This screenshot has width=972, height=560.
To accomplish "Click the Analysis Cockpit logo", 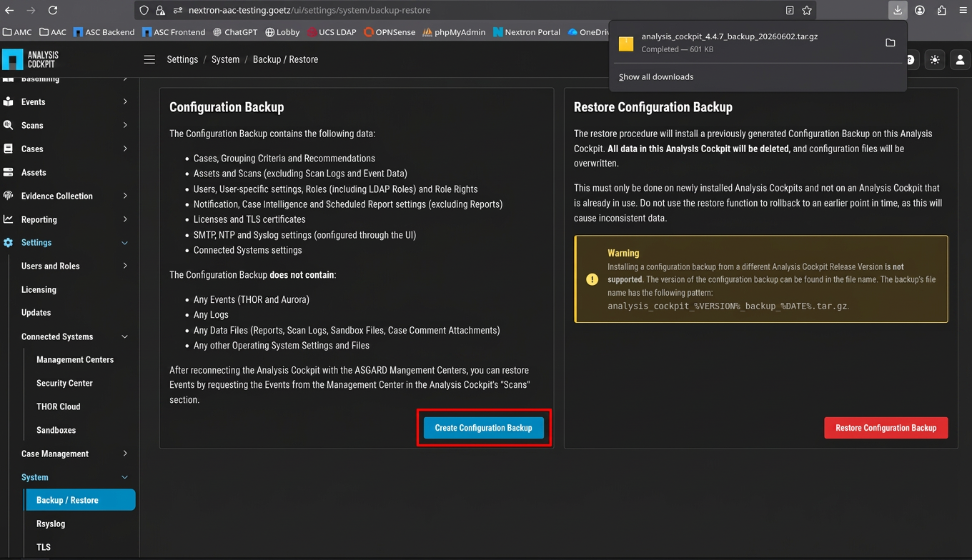I will point(31,59).
